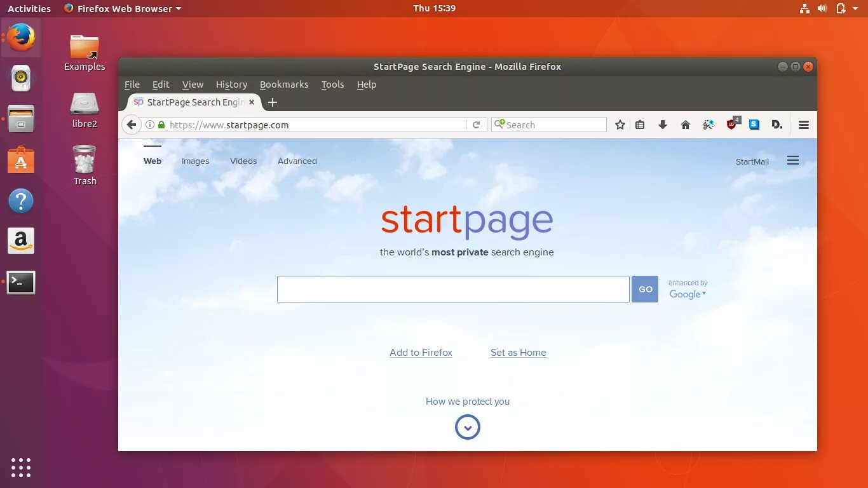Show applications grid in the dock
The height and width of the screenshot is (488, 868).
(x=21, y=467)
